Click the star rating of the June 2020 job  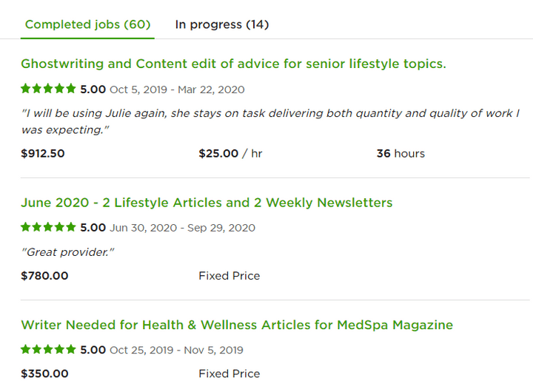pyautogui.click(x=48, y=227)
